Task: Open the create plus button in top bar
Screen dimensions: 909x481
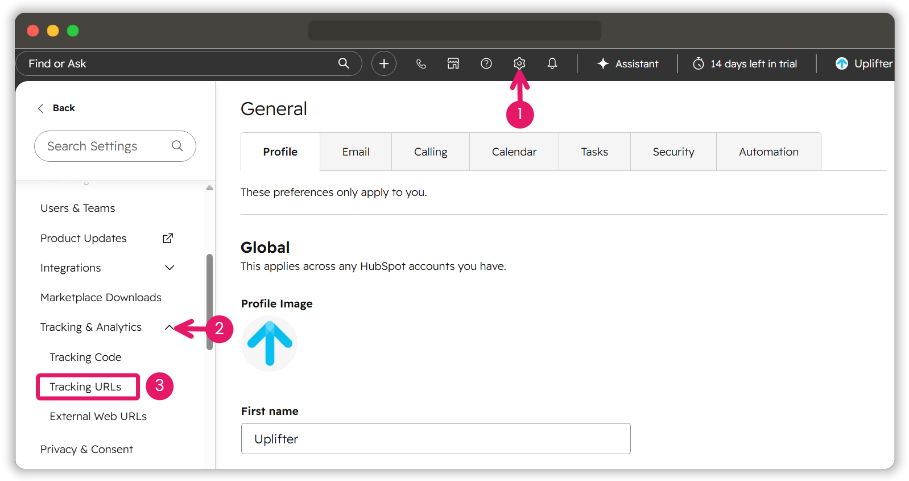Action: [x=384, y=64]
